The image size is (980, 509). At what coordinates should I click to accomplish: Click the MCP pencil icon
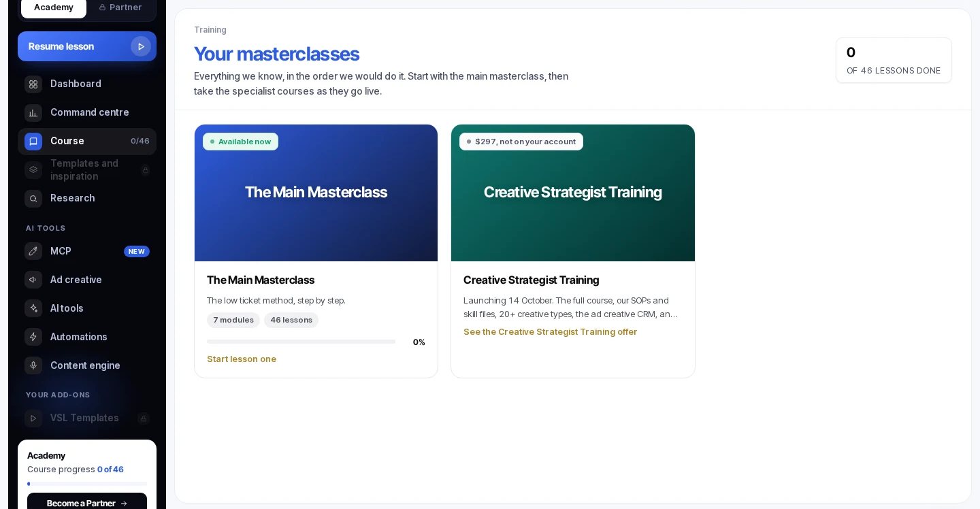pos(33,251)
